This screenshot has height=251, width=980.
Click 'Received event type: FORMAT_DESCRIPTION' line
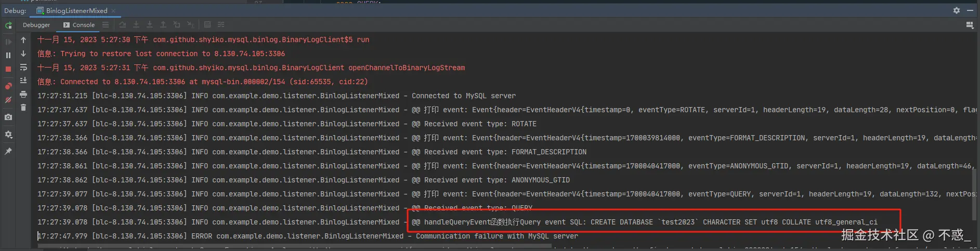tap(312, 152)
